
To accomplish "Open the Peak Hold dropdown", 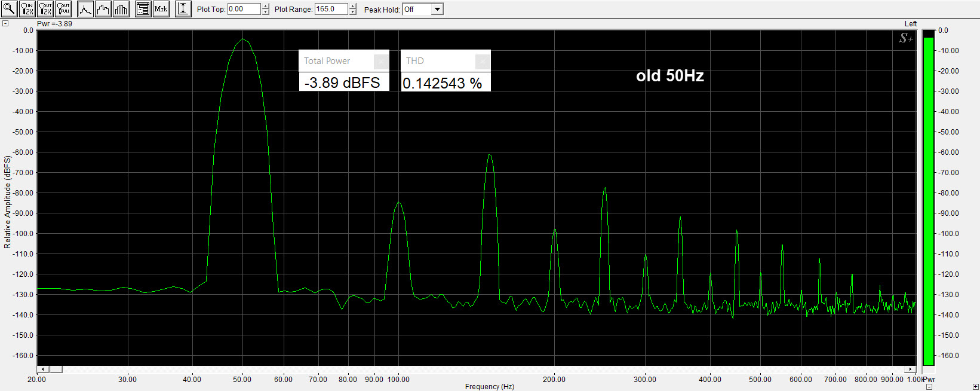I will [x=438, y=10].
